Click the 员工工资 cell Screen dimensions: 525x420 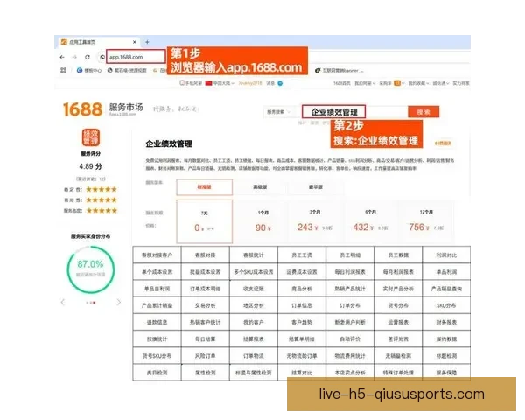tap(302, 255)
